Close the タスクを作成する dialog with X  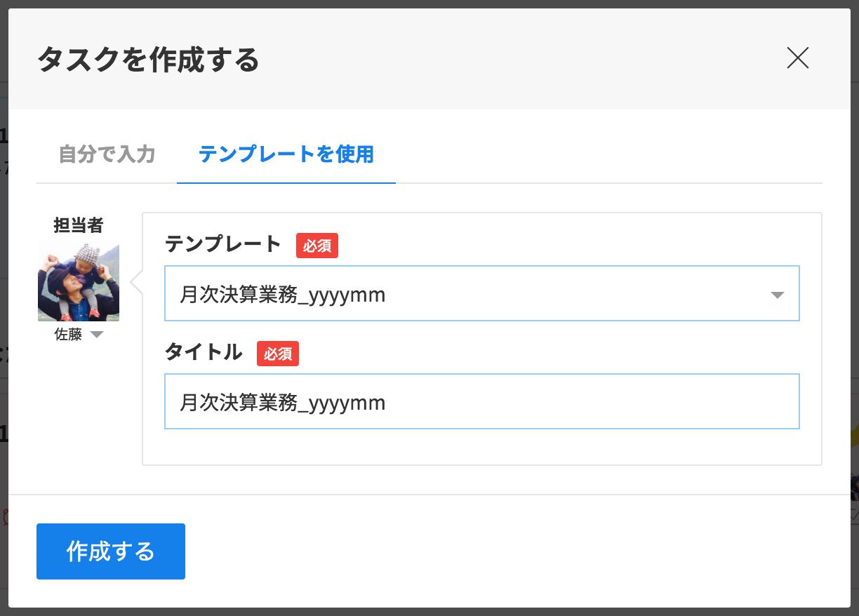coord(798,58)
